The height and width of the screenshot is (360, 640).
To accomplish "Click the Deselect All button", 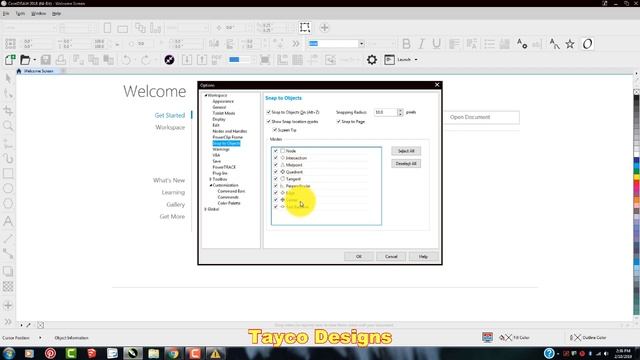I will pyautogui.click(x=406, y=164).
